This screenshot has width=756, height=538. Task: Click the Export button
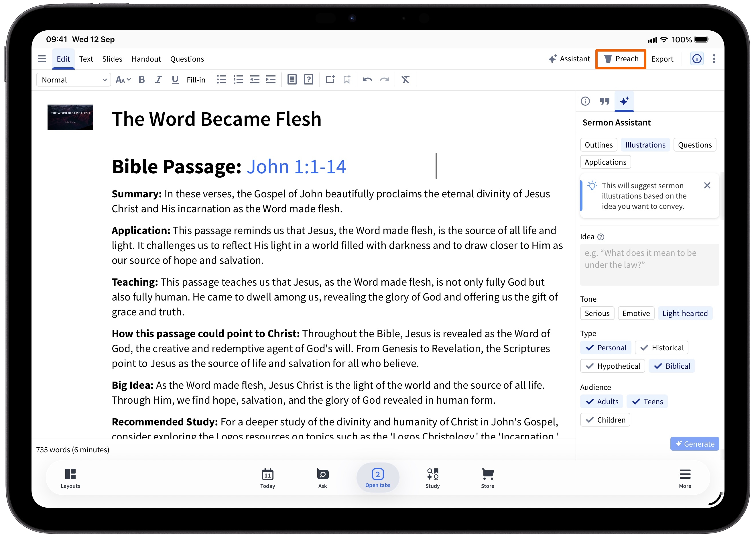[662, 59]
